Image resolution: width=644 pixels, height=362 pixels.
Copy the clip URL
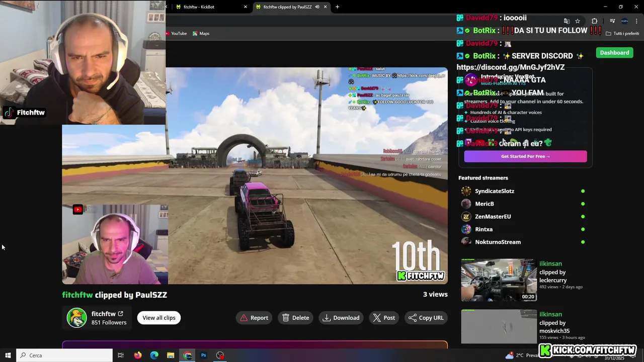coord(426,318)
